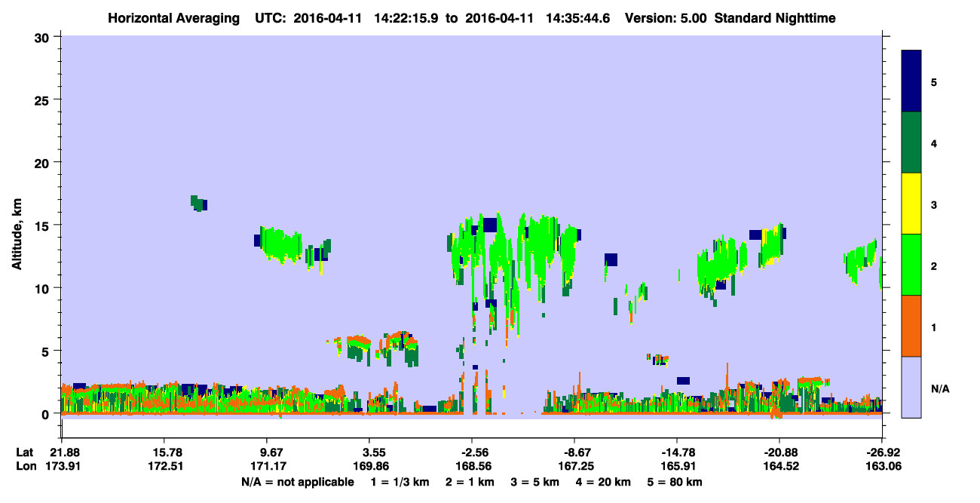Click 'Version: 5.00' in the title

(665, 18)
